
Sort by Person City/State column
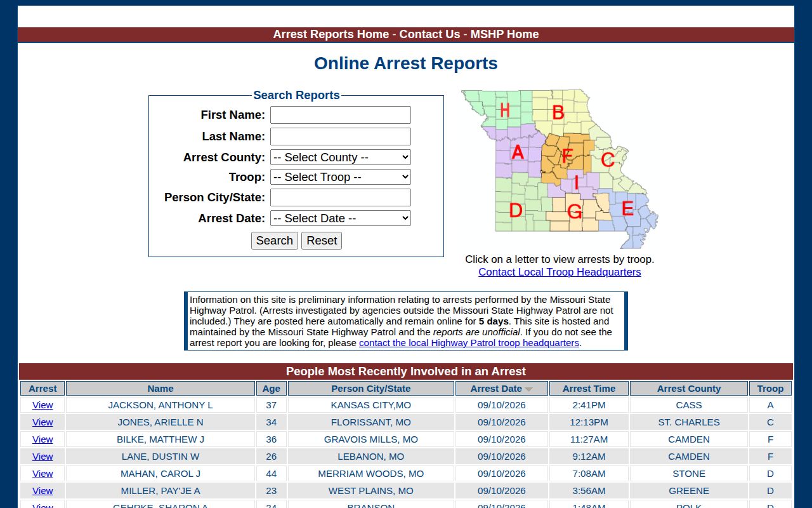click(x=371, y=389)
